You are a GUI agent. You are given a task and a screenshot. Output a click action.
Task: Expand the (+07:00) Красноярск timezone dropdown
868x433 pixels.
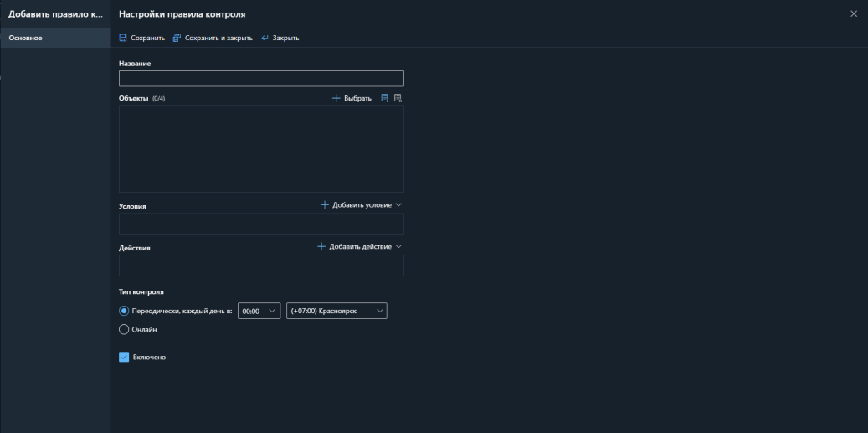point(336,311)
